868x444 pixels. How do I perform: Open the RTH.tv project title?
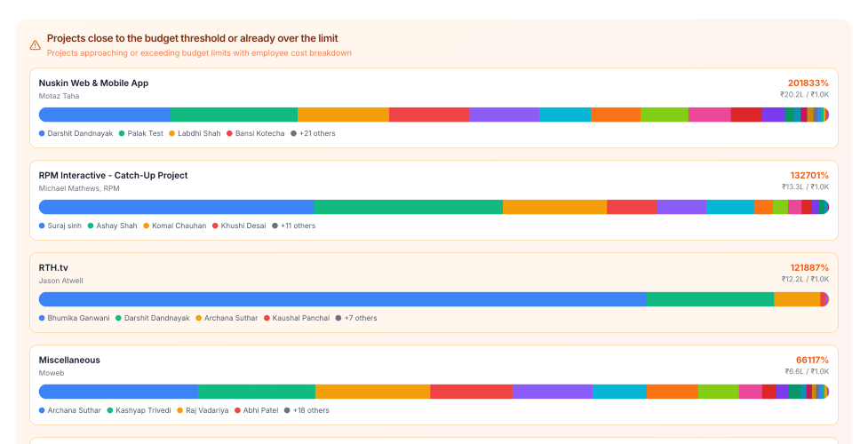click(x=53, y=267)
